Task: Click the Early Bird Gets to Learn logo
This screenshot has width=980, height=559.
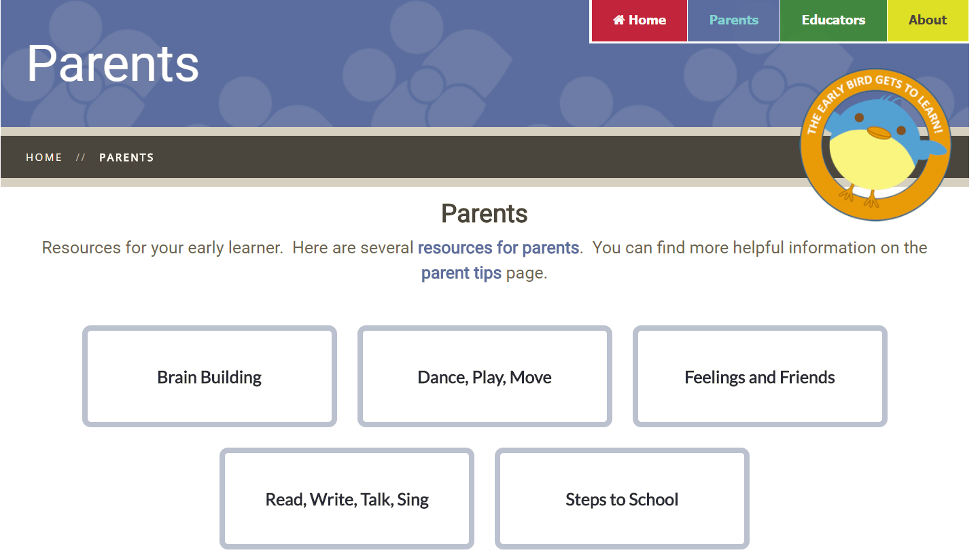Action: (875, 145)
